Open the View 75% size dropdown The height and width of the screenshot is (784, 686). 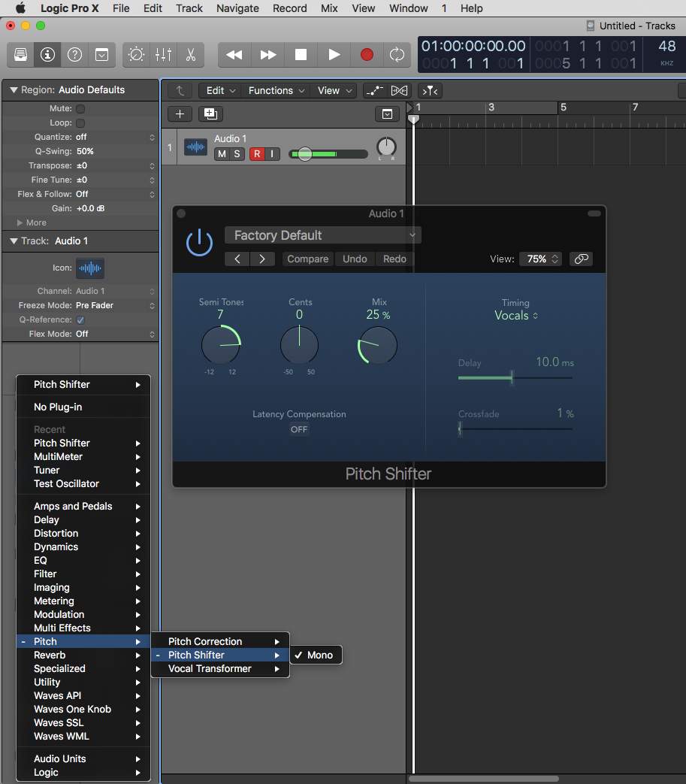pyautogui.click(x=540, y=259)
